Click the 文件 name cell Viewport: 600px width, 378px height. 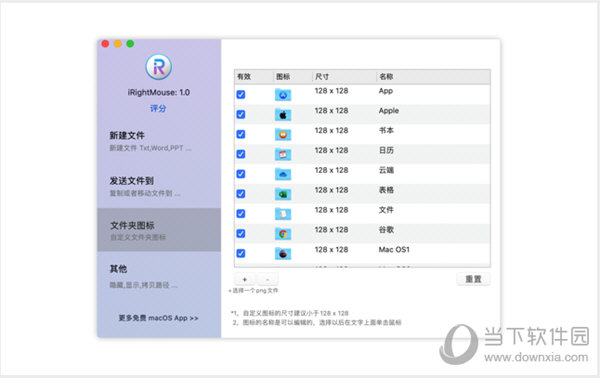tap(386, 210)
